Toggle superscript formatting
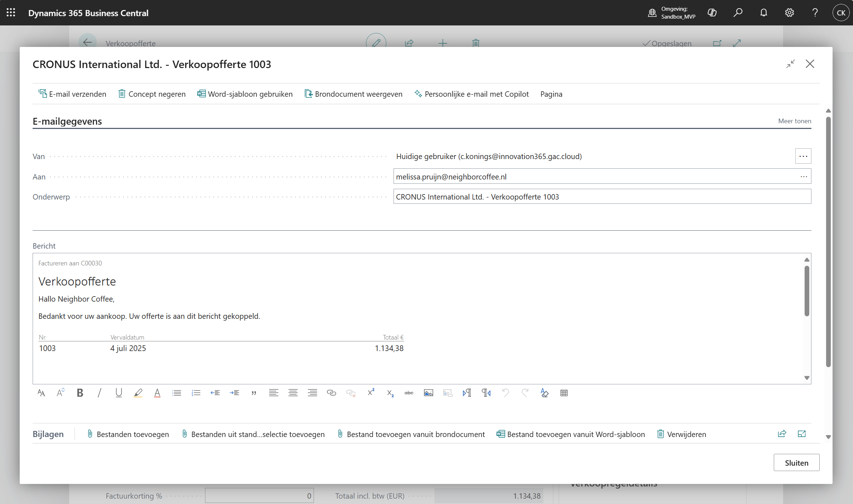 (x=371, y=393)
